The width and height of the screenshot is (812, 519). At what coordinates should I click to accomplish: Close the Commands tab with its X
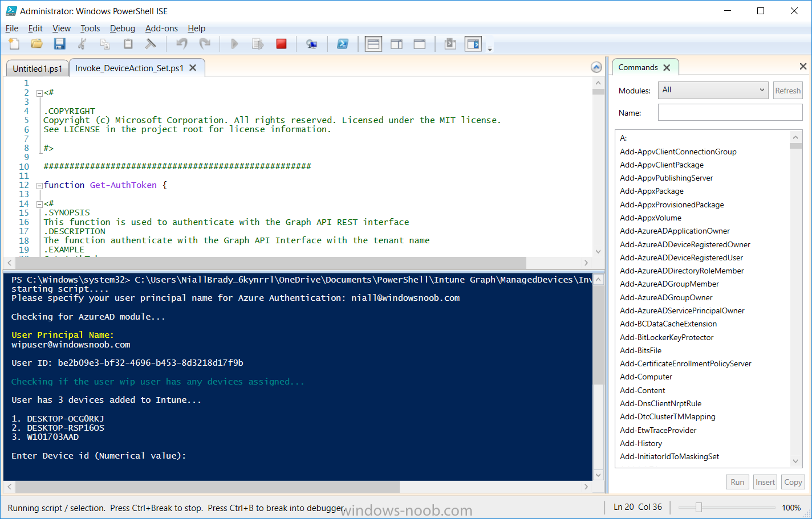[x=667, y=67]
